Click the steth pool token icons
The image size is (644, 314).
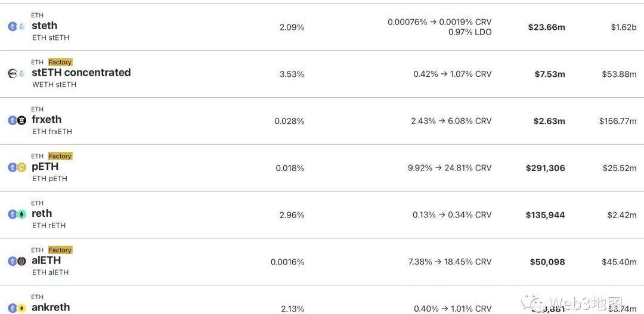click(17, 27)
